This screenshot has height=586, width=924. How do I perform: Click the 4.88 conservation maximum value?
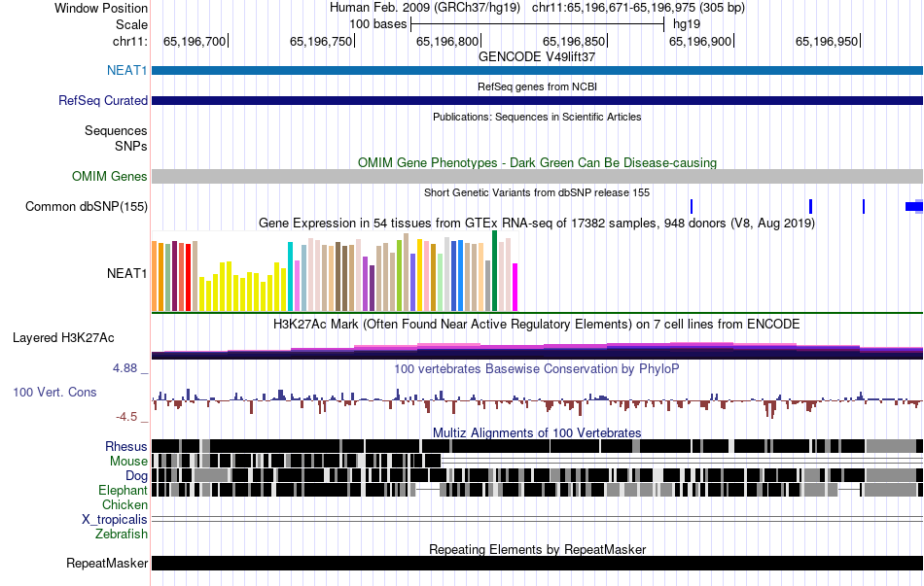click(x=124, y=368)
